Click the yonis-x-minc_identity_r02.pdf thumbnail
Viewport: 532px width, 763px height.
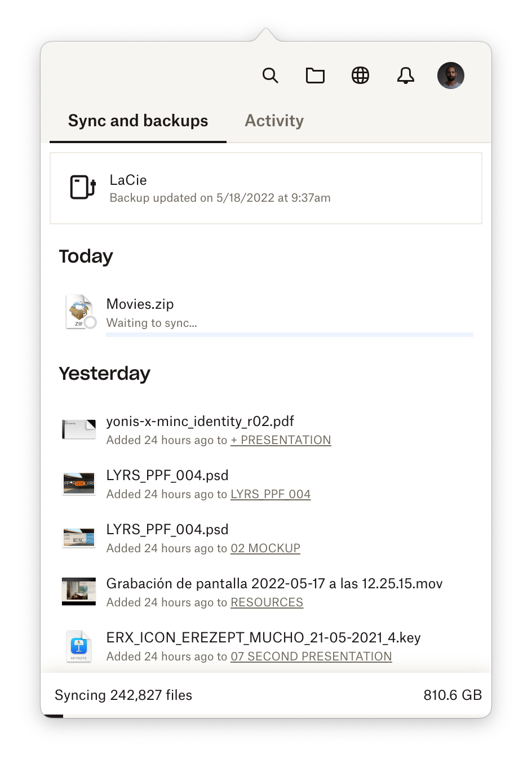[79, 429]
